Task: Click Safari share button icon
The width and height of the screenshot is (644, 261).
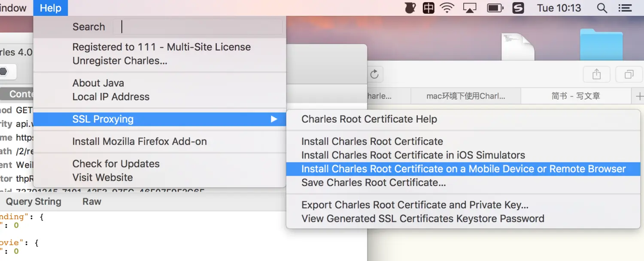Action: (597, 75)
